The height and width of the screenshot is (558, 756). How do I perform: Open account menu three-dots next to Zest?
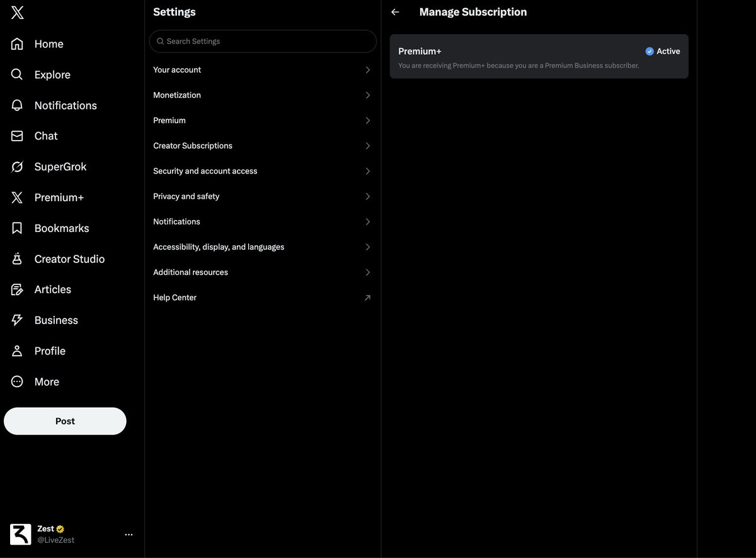pyautogui.click(x=129, y=534)
